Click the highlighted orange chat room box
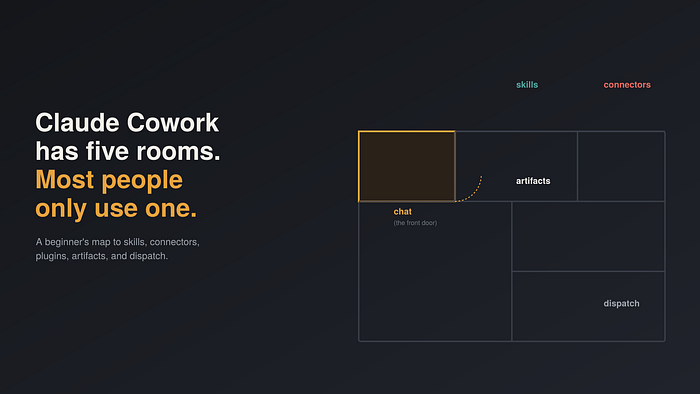The width and height of the screenshot is (700, 394). [407, 166]
